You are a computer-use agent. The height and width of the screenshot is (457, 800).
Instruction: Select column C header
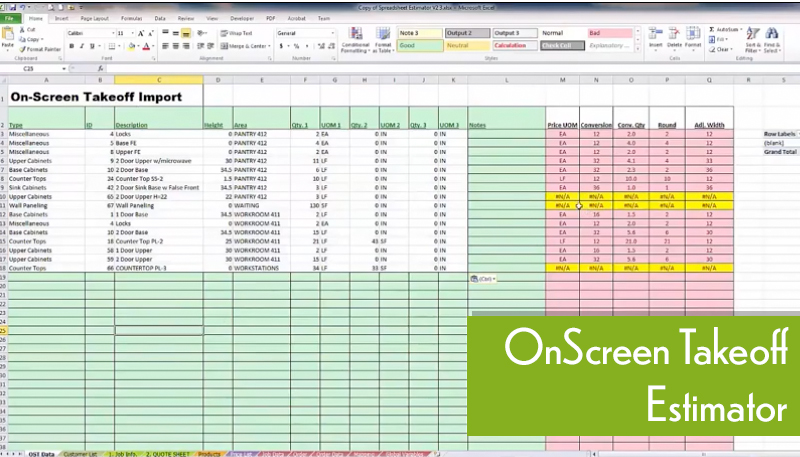[x=159, y=80]
